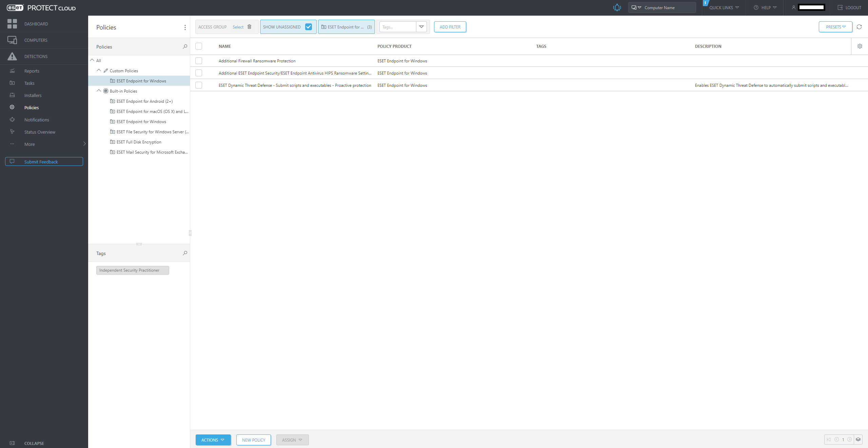Search policies with the magnifier icon
This screenshot has width=868, height=448.
click(x=185, y=46)
